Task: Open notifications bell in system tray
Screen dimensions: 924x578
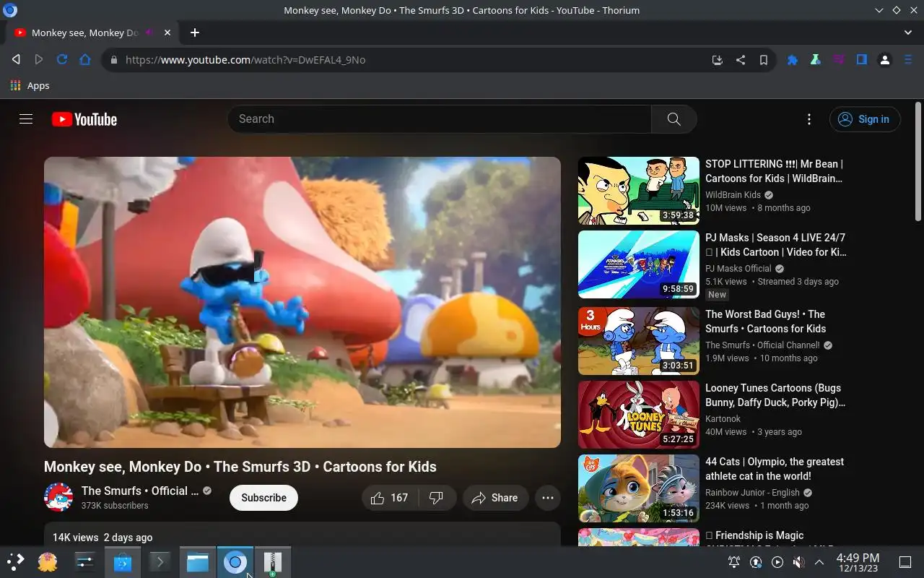Action: point(734,562)
